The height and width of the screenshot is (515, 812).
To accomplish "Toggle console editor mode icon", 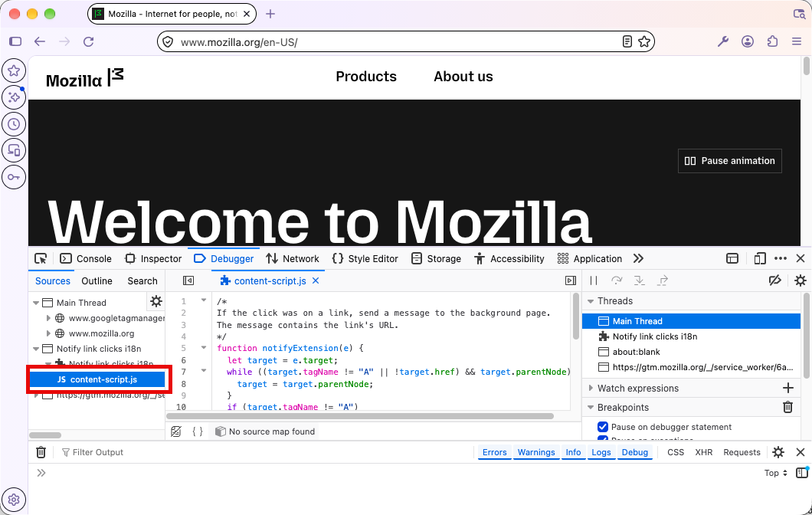I will [x=801, y=473].
